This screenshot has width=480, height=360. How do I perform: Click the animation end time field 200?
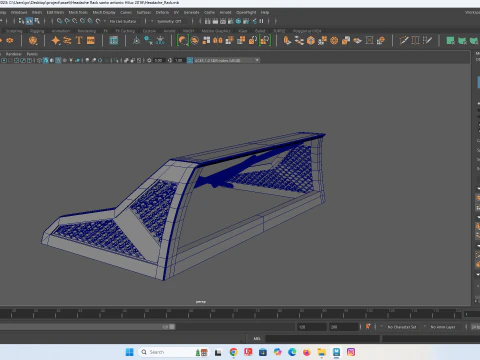pos(343,327)
